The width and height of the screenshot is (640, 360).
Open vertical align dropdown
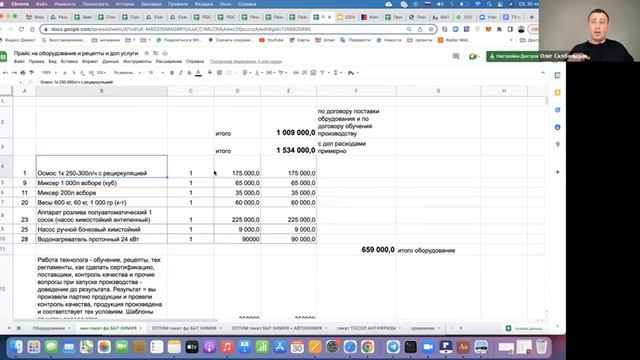pyautogui.click(x=258, y=73)
